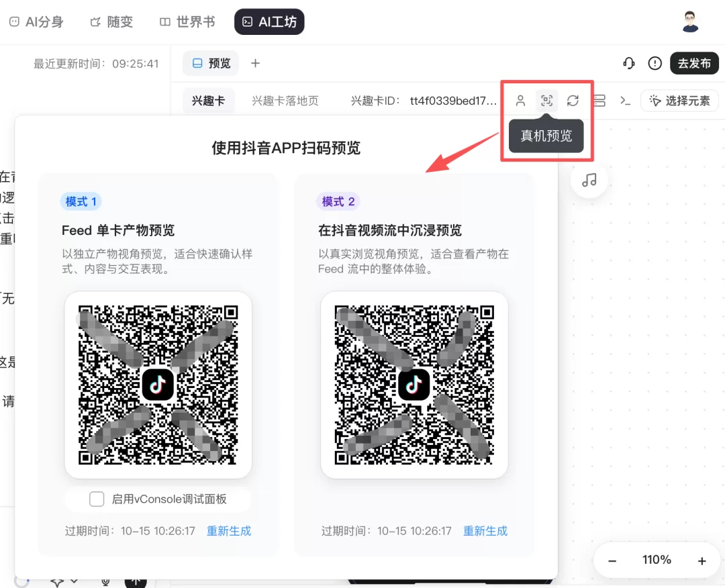Click the 模式 2 QR code
This screenshot has height=588, width=725.
(414, 385)
